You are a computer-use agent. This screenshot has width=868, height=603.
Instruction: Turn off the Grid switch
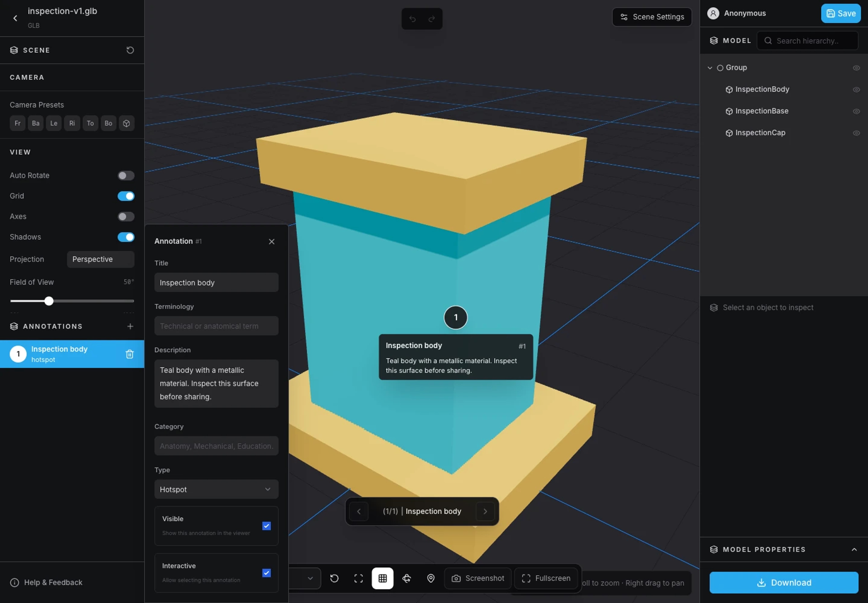point(126,196)
